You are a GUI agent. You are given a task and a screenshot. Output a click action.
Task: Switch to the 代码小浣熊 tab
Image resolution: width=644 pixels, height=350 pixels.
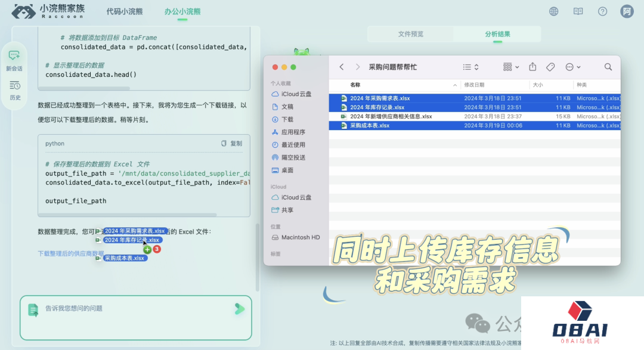[124, 11]
